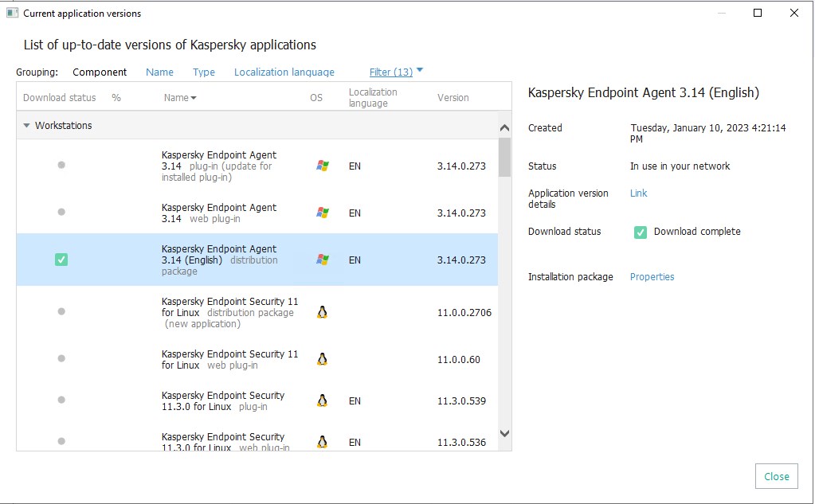This screenshot has width=815, height=504.
Task: Click the green Download complete status icon
Action: 641,232
